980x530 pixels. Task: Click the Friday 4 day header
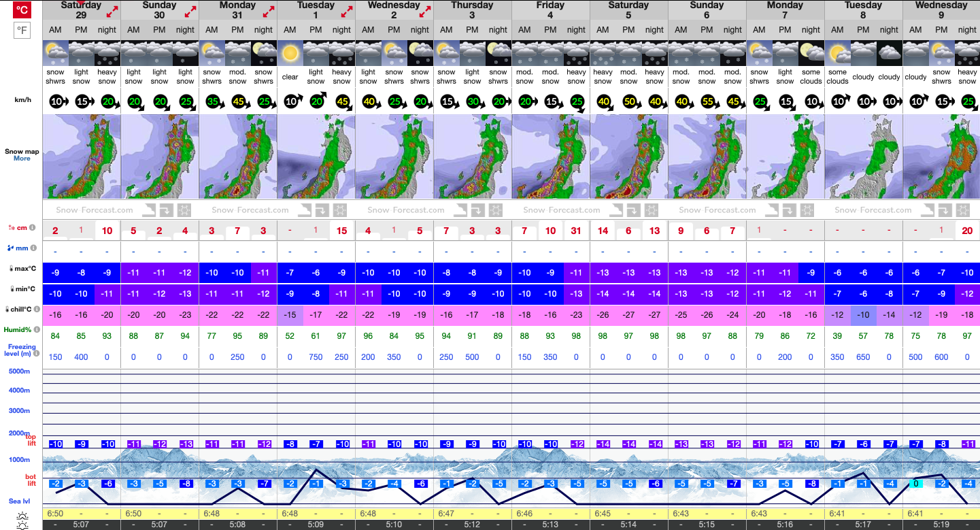(x=551, y=10)
